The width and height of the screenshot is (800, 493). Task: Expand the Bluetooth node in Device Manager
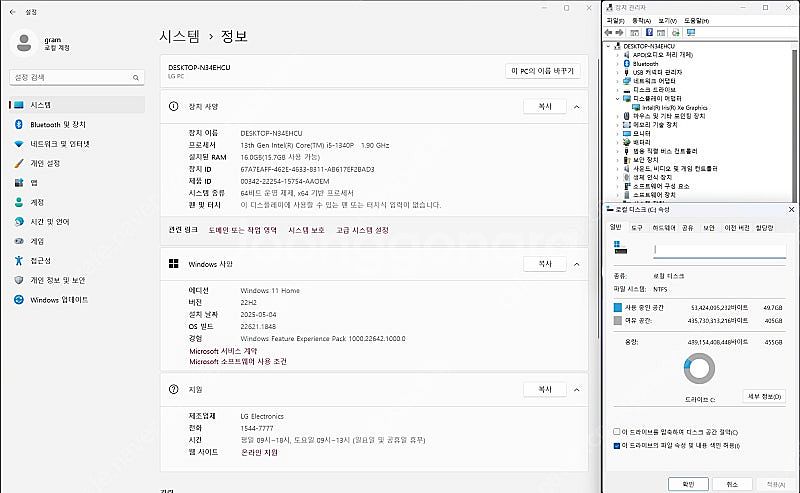pyautogui.click(x=617, y=64)
